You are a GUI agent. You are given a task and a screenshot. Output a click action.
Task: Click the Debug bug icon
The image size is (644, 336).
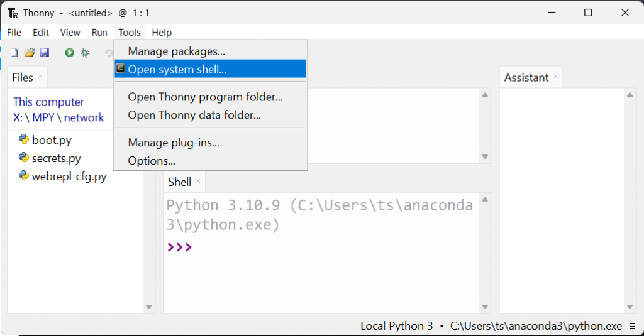[85, 53]
